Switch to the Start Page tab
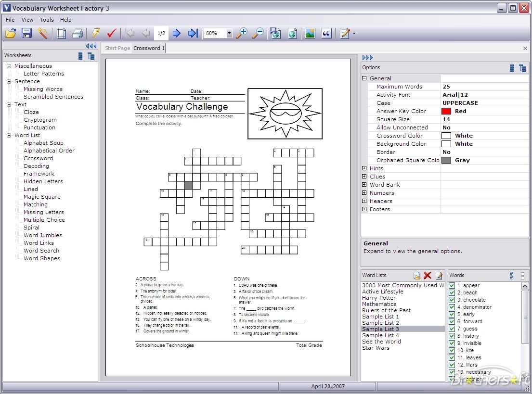 (117, 48)
